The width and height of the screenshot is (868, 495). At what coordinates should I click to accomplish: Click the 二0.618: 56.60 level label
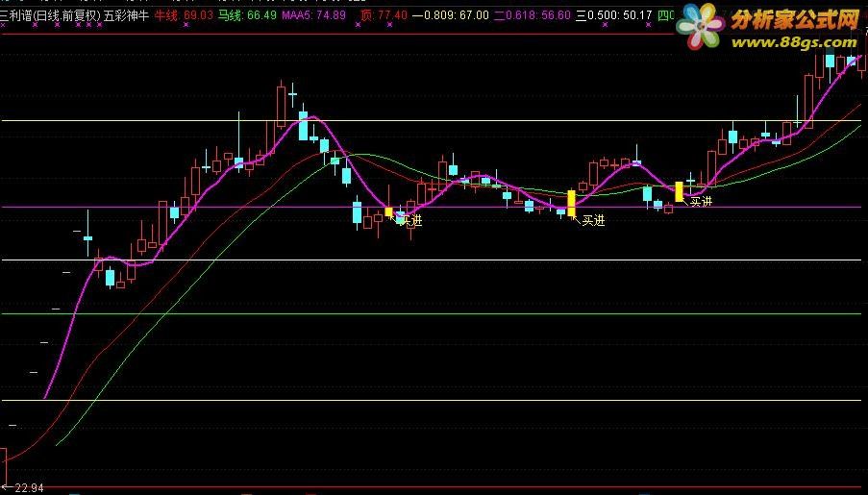(532, 15)
